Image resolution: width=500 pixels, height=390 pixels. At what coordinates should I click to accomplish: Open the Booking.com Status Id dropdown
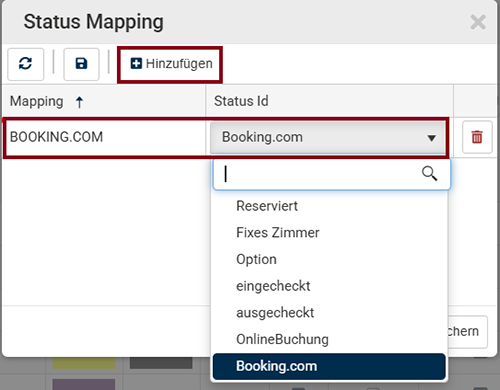[x=328, y=137]
